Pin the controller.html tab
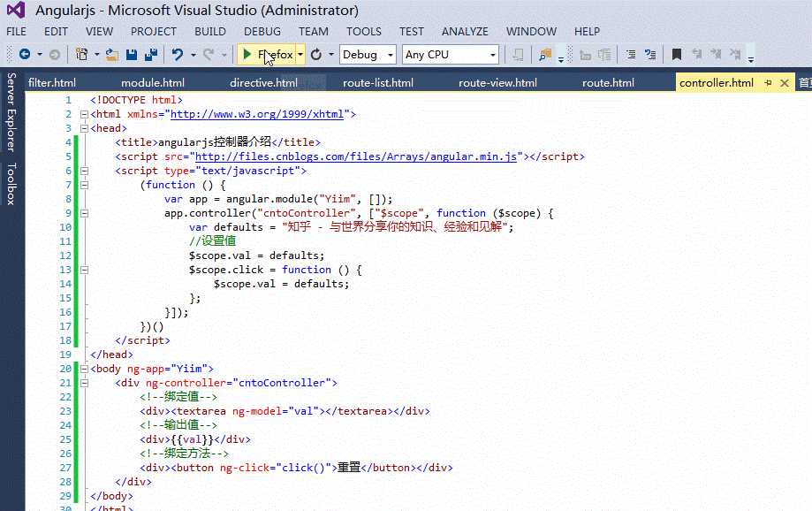 pos(768,82)
